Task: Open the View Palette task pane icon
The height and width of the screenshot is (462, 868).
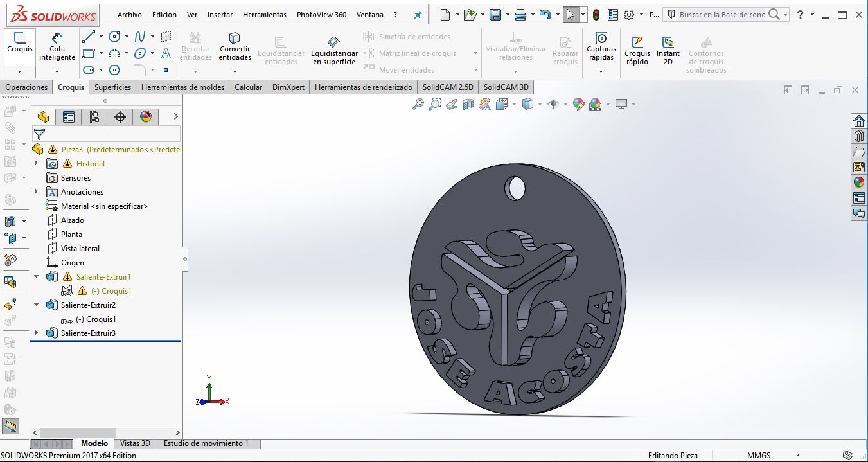Action: 859,167
